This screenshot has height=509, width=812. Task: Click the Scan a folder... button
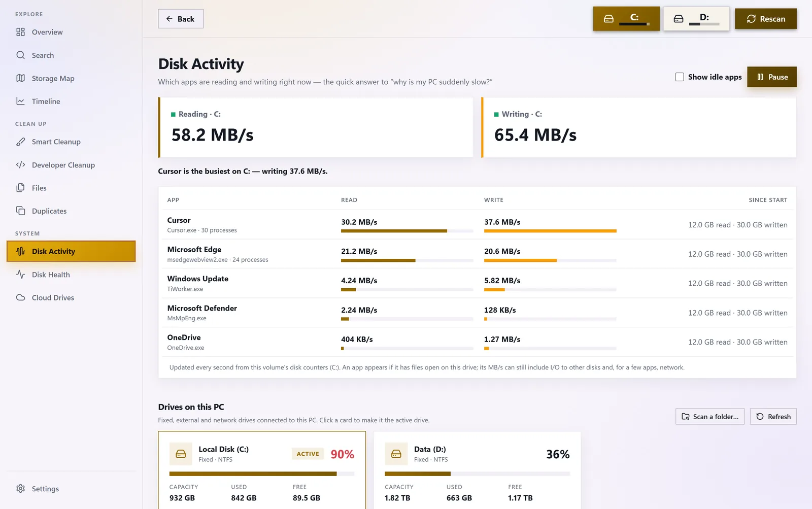point(710,417)
